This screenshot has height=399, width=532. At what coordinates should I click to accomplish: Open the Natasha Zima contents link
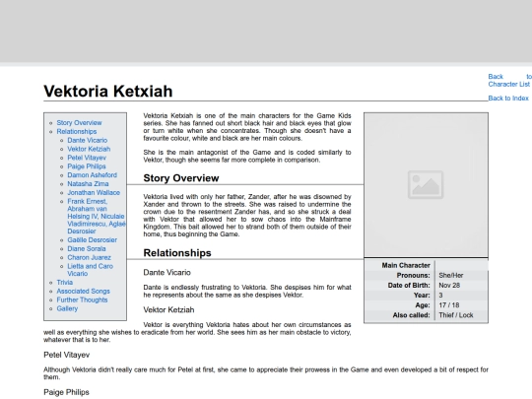pyautogui.click(x=88, y=184)
